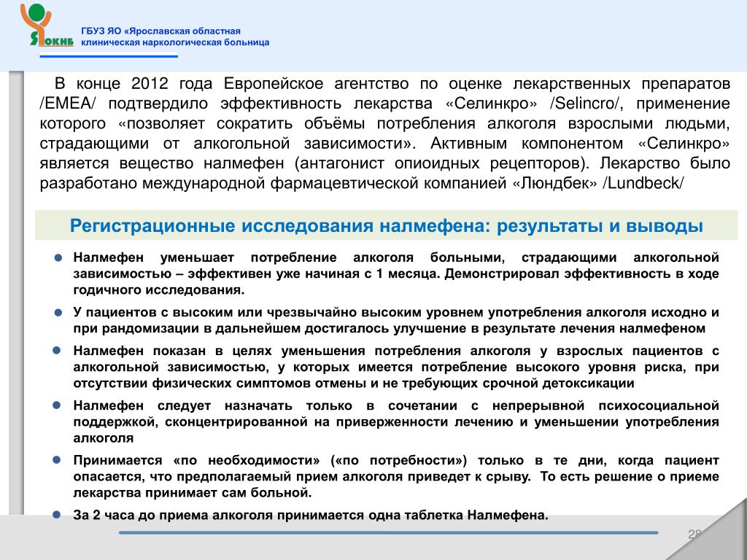Click bullet text «Налмефен уменьшает потребление алкоголя больными»
This screenshot has height=560, width=747.
click(x=396, y=257)
